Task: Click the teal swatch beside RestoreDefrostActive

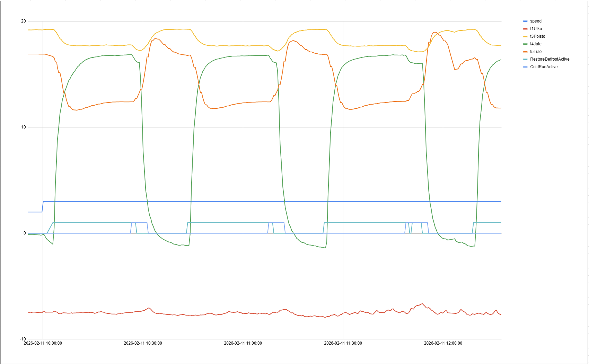Action: click(525, 59)
